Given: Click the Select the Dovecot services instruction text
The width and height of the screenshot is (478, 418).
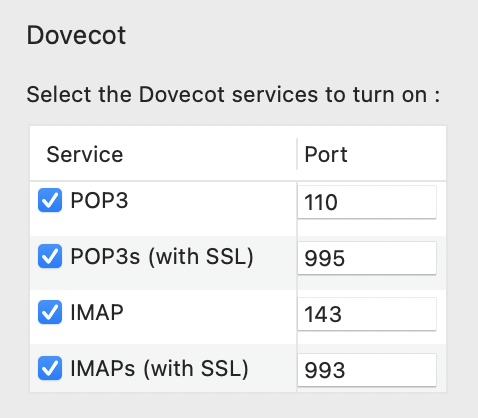Looking at the screenshot, I should [233, 95].
